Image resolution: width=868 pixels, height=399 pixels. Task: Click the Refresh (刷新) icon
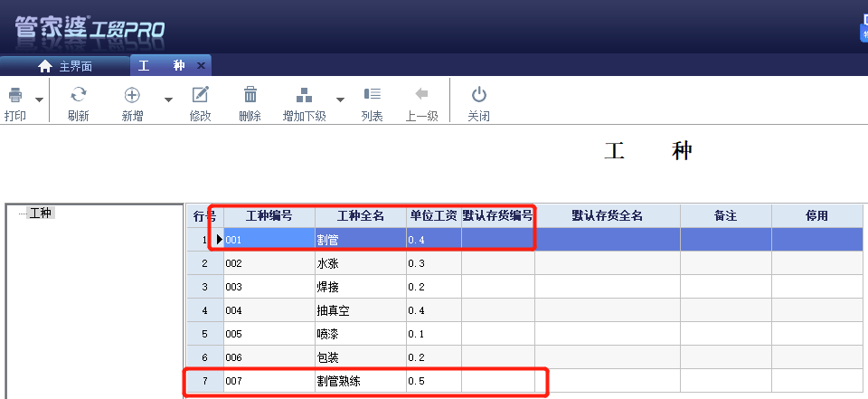(79, 95)
